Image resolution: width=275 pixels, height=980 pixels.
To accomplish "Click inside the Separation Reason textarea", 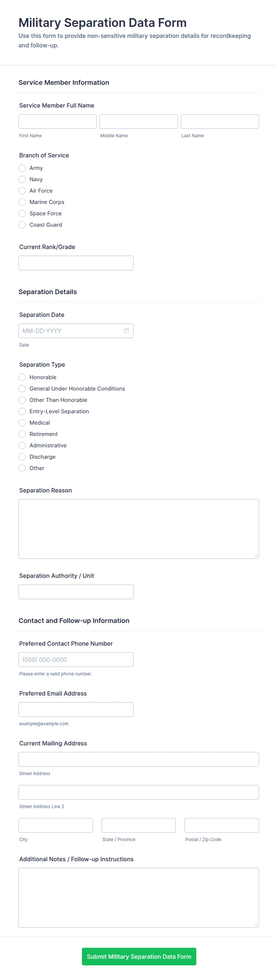I will pyautogui.click(x=139, y=529).
